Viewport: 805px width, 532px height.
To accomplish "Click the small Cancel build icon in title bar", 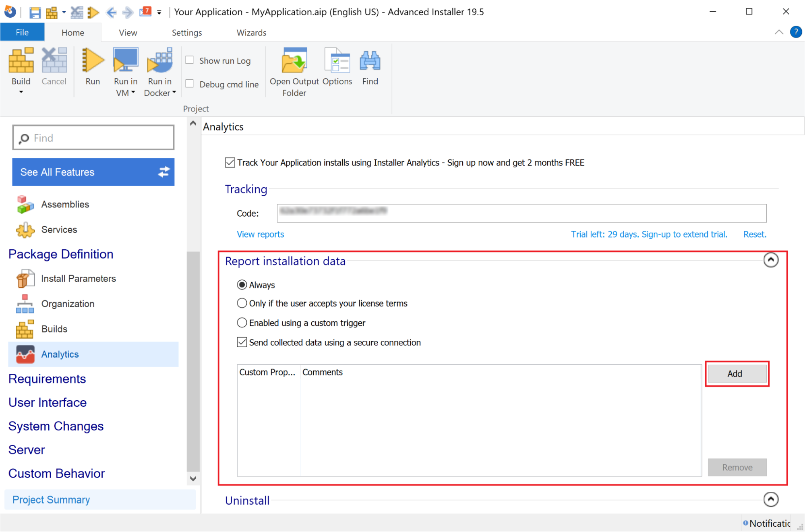I will [x=77, y=12].
